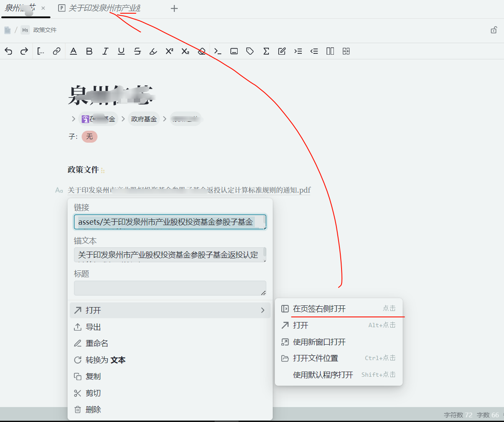504x422 pixels.
Task: Toggle bold formatting in the toolbar
Action: point(89,51)
